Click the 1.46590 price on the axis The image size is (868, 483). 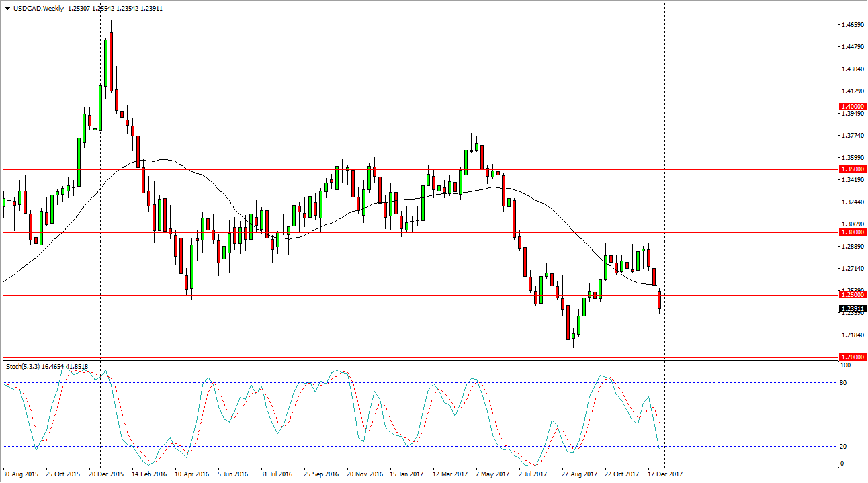coord(851,26)
